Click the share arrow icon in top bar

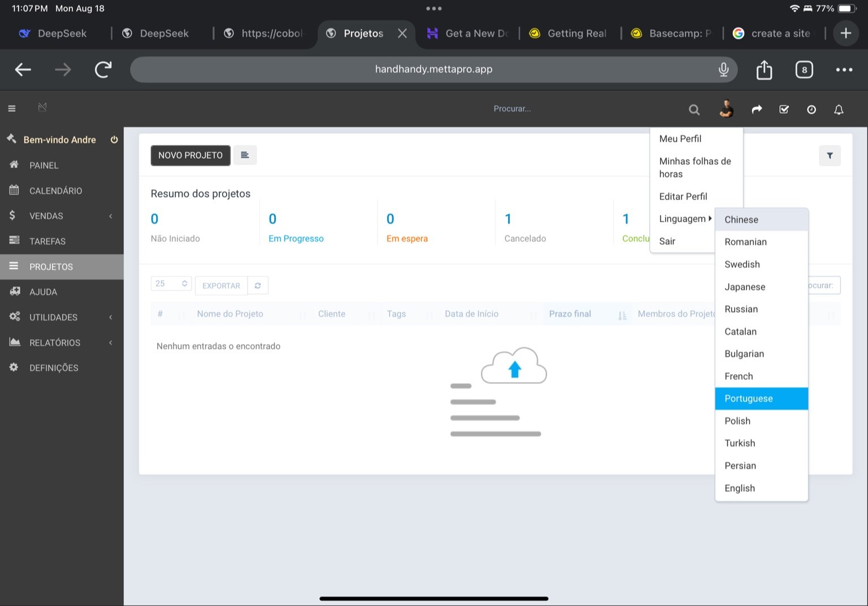tap(757, 109)
